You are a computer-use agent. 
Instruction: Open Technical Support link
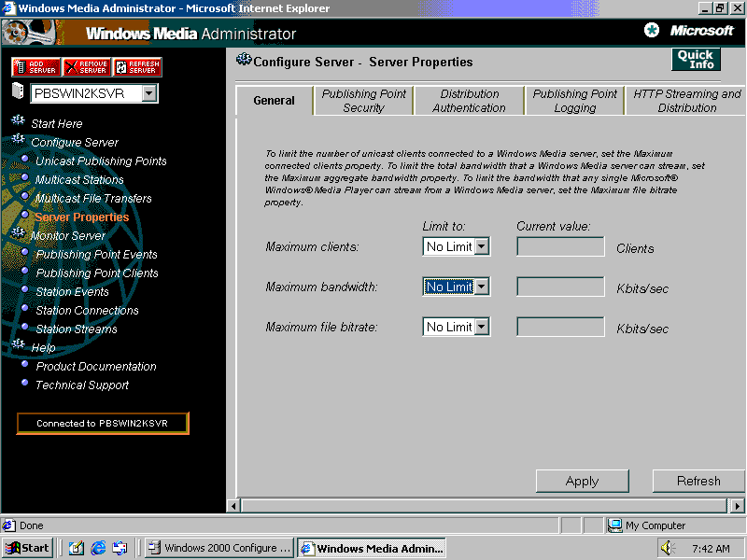[82, 385]
